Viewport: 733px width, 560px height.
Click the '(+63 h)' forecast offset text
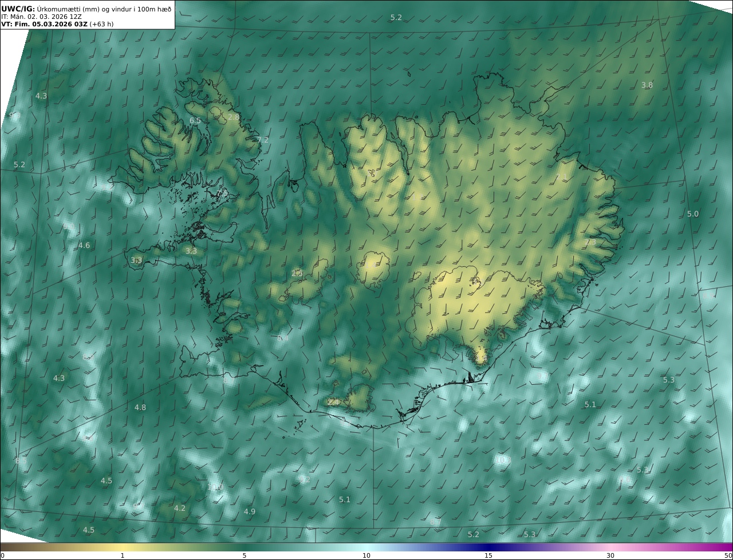coord(102,24)
